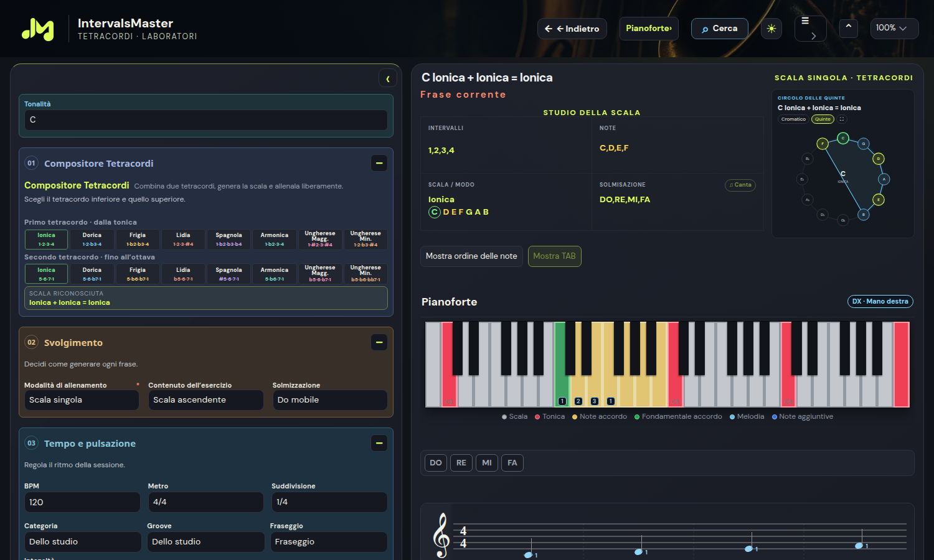Go back with the Indietro button

(x=572, y=29)
